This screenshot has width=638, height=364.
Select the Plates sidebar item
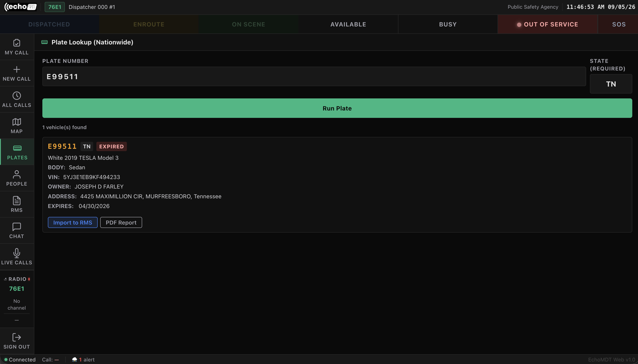[x=17, y=152]
